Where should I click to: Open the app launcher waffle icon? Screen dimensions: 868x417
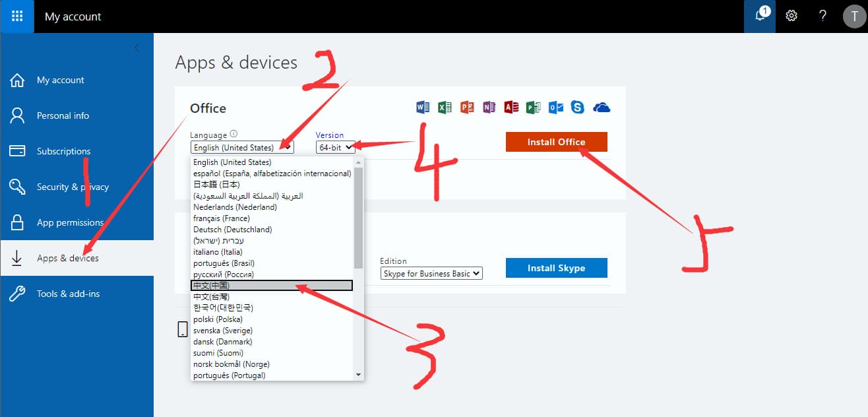(17, 16)
